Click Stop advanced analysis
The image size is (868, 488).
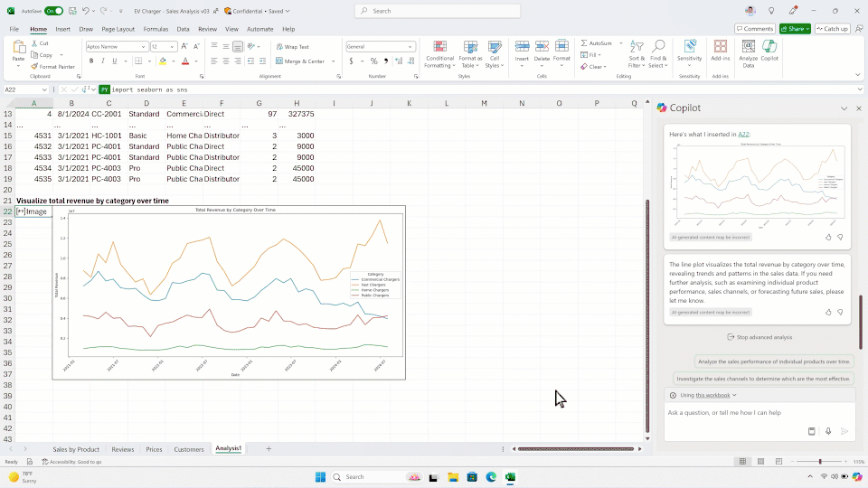[759, 337]
